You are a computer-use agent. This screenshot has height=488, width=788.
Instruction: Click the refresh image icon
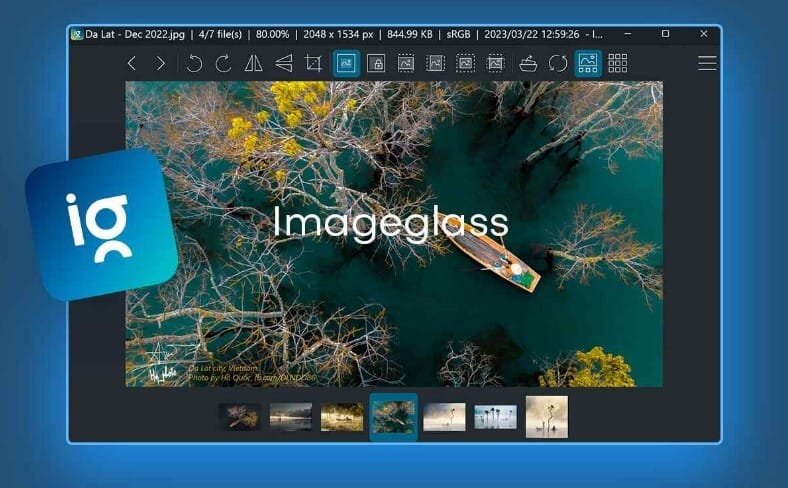click(558, 63)
